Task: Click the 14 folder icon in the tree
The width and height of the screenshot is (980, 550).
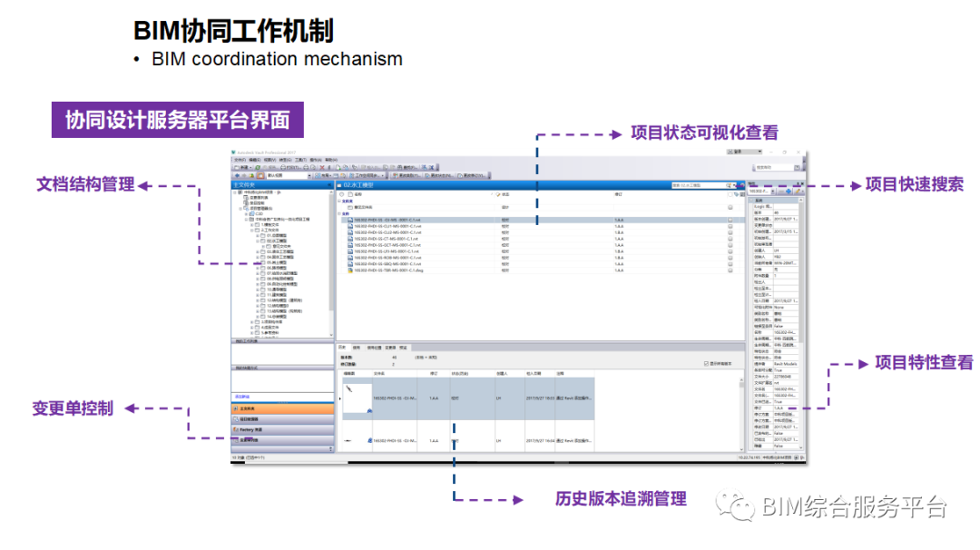Action: point(263,317)
